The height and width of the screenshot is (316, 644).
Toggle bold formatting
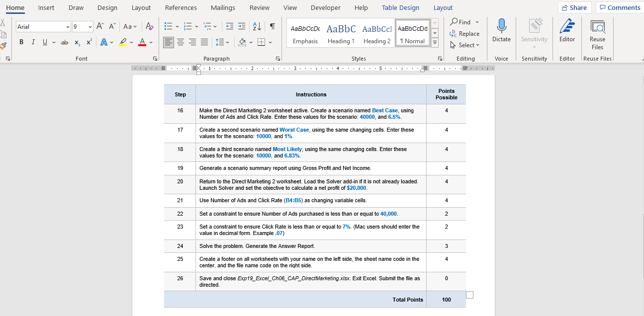point(21,42)
